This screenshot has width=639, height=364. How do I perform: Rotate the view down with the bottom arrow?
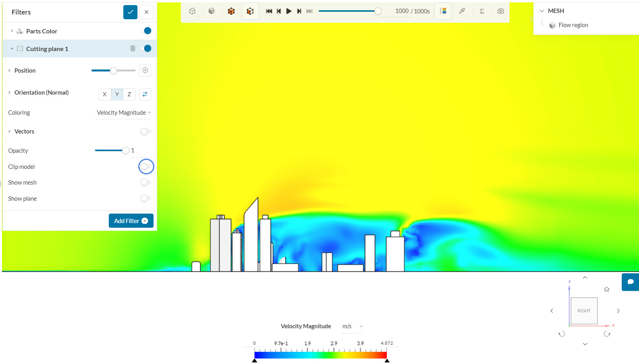pyautogui.click(x=585, y=344)
